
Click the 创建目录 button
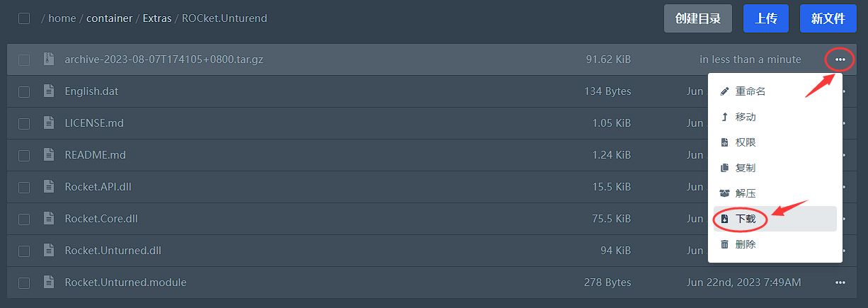click(x=698, y=18)
